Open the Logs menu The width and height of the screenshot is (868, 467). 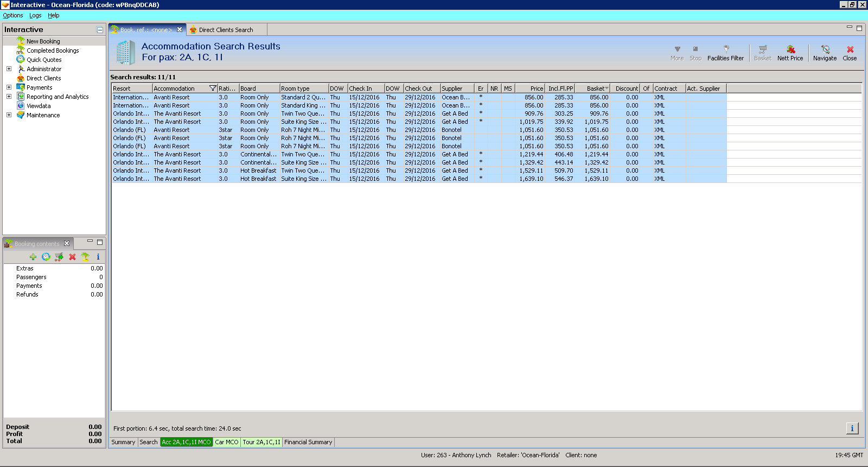35,15
